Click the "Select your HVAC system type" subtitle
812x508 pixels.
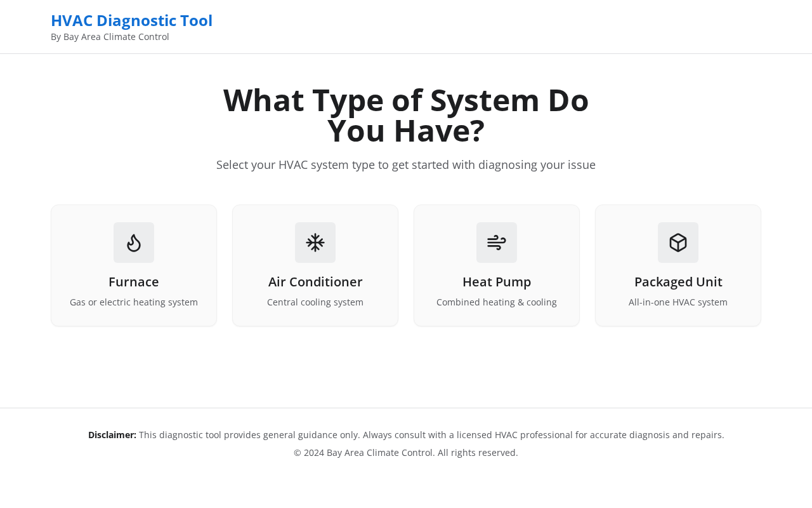[406, 165]
